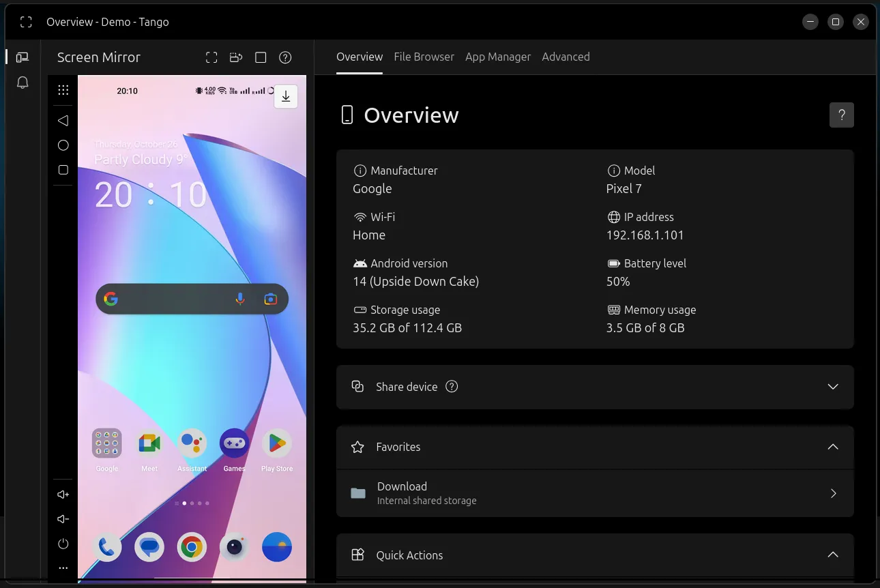Image resolution: width=880 pixels, height=588 pixels.
Task: Open more options via ellipsis icon
Action: click(x=63, y=568)
